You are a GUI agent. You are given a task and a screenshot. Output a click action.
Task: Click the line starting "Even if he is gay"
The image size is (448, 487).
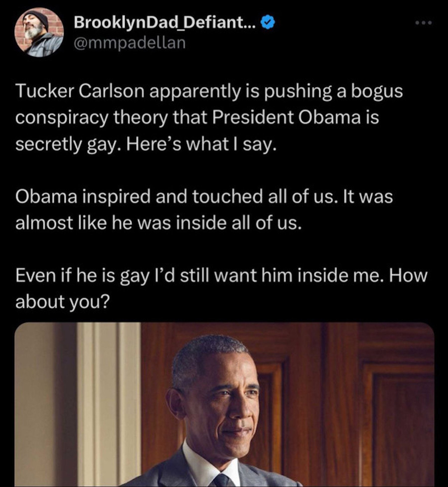tap(221, 275)
